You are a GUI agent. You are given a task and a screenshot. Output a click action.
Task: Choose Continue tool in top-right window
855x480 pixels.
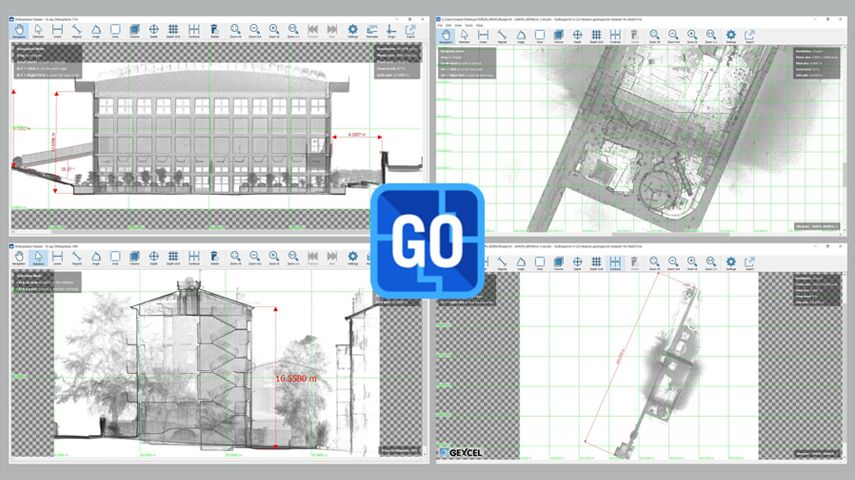click(615, 36)
